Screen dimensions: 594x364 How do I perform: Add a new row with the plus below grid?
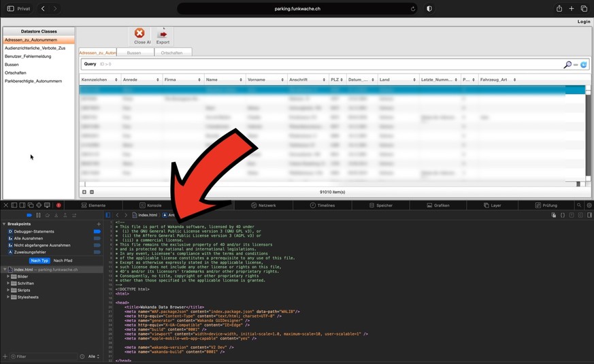click(84, 192)
